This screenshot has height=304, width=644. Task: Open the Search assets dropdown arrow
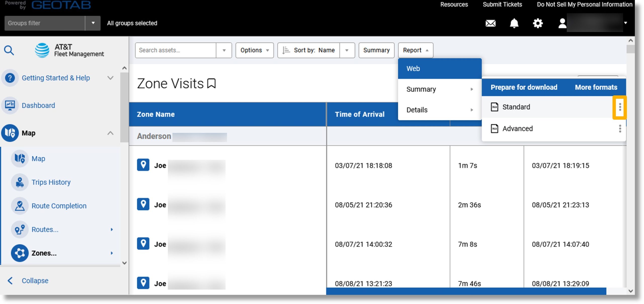224,50
